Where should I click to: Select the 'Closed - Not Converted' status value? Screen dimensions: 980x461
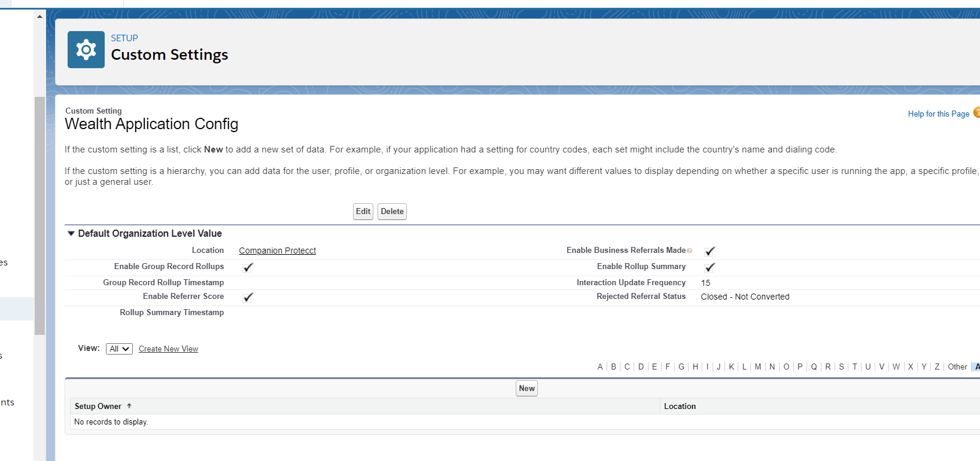(x=745, y=297)
